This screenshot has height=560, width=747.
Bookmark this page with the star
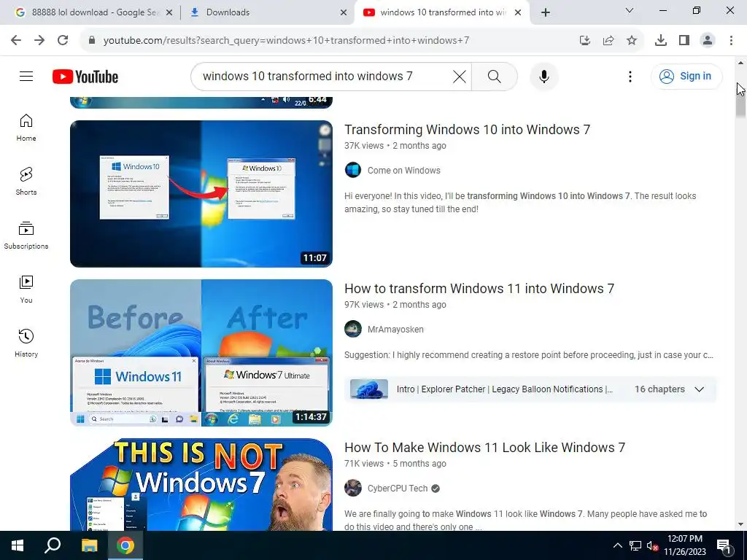[x=632, y=40]
